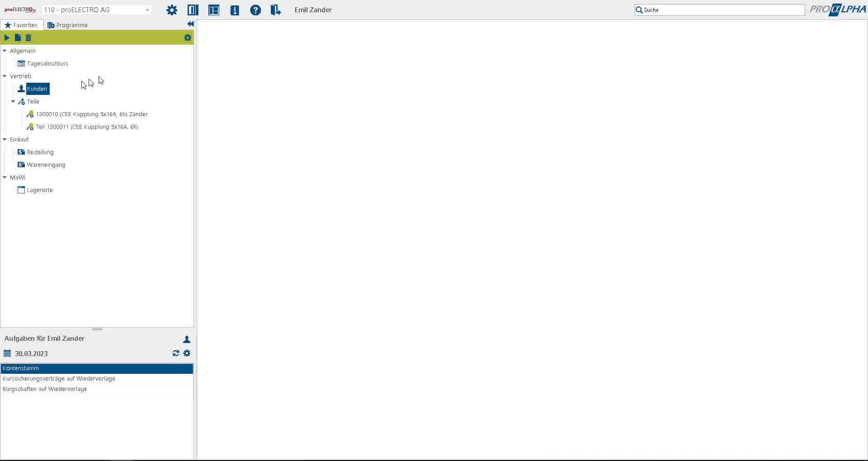868x461 pixels.
Task: Collapse the sidebar with the double-arrow icon
Action: coord(190,24)
